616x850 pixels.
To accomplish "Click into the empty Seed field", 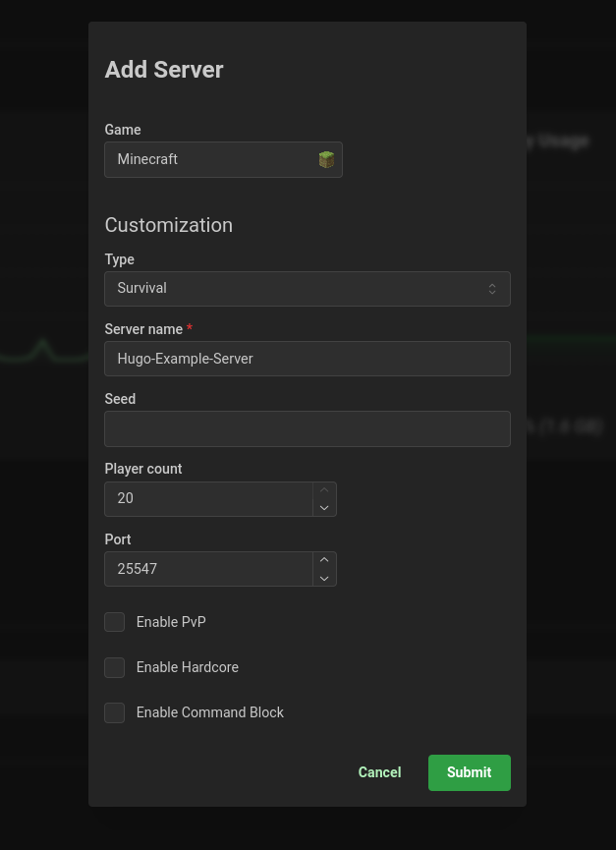I will coord(307,429).
